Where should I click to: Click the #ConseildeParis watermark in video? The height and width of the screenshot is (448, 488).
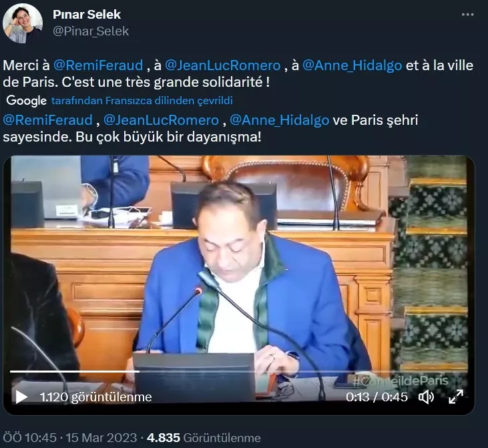pyautogui.click(x=401, y=381)
